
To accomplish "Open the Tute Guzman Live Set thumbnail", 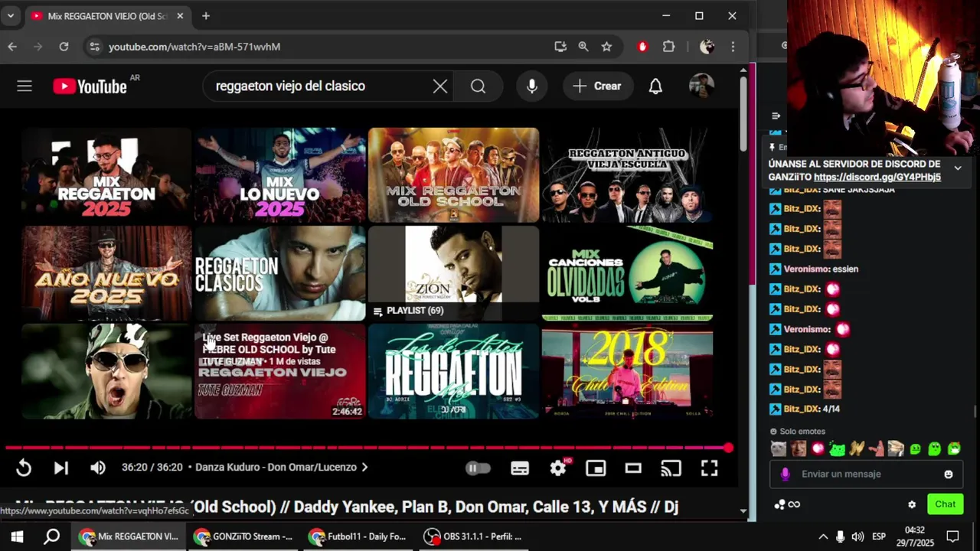I will 280,371.
